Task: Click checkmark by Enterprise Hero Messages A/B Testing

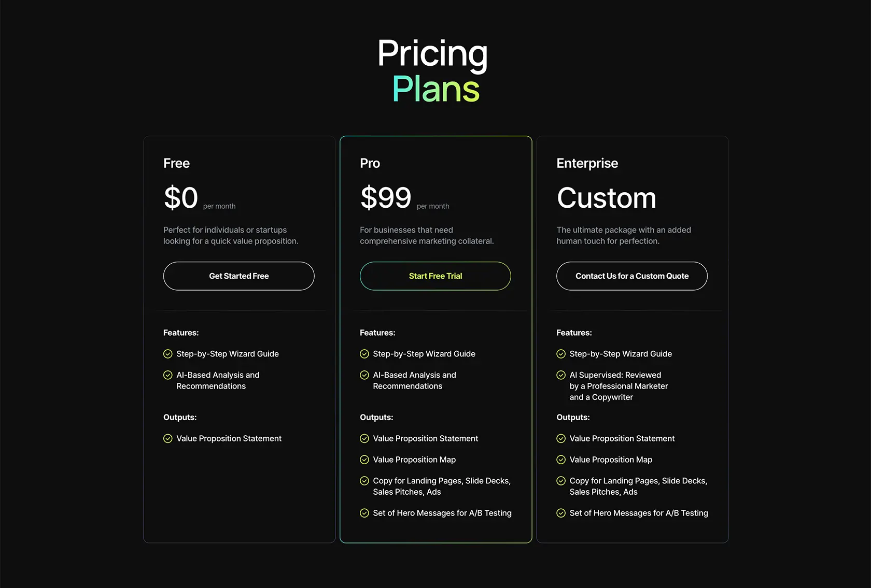Action: pos(561,513)
